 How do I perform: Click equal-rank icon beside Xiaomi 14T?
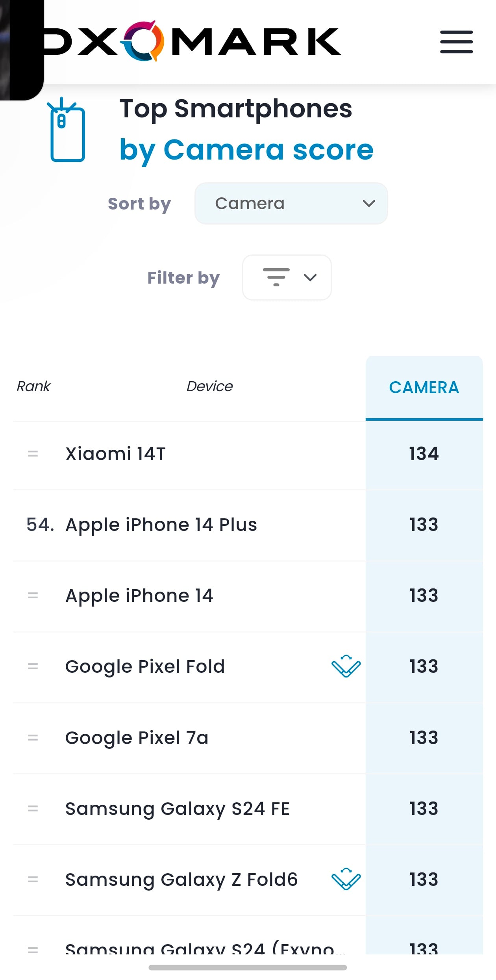coord(33,454)
